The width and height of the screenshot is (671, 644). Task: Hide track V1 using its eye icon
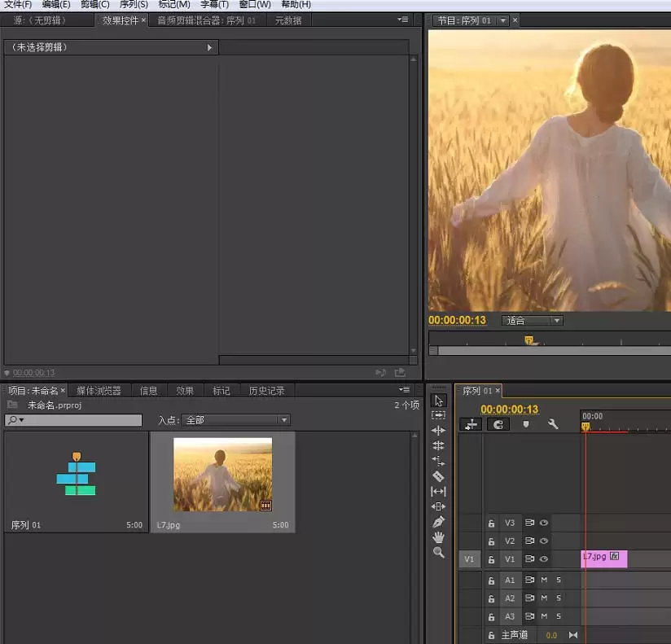click(543, 559)
